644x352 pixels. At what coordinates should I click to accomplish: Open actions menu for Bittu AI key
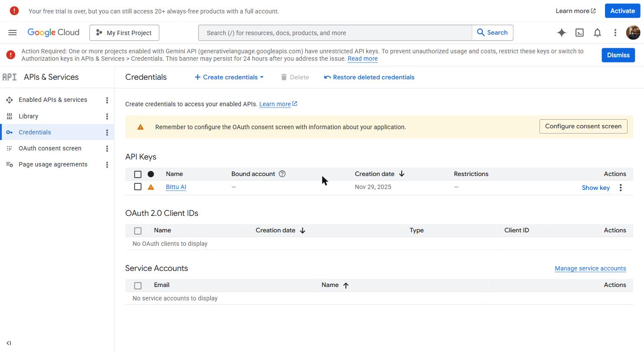(621, 188)
